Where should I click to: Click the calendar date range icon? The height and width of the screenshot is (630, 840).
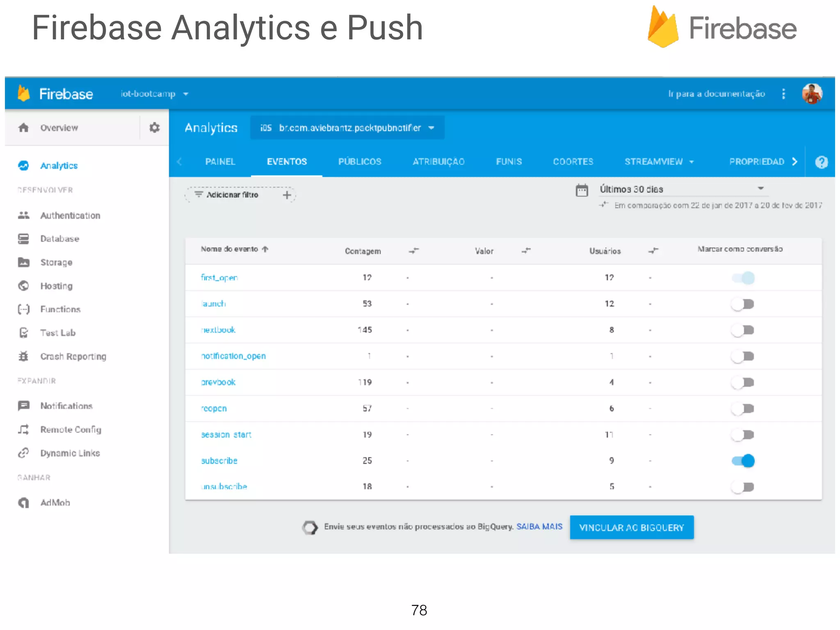582,190
